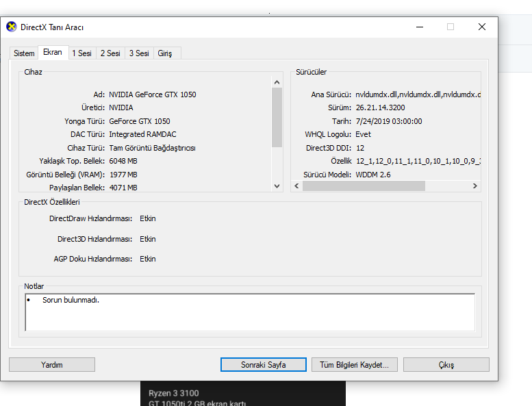
Task: Click the device name NVIDIA GeForce GTX 1050
Action: (x=152, y=94)
